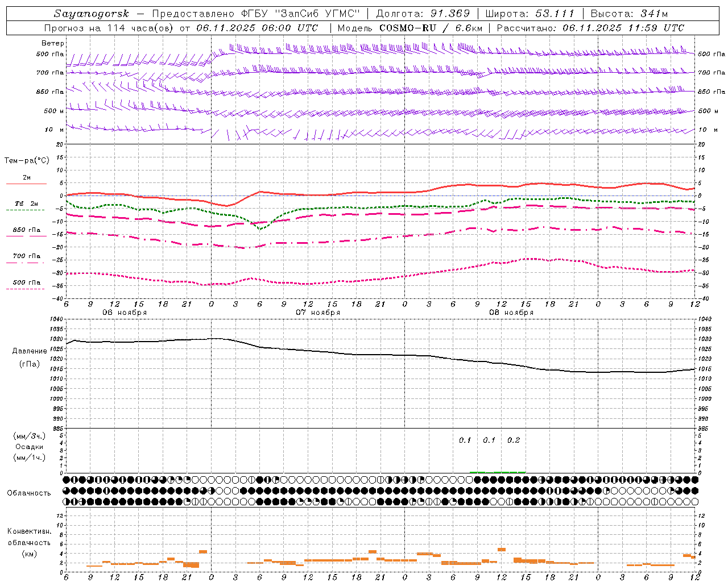
Task: Click the "Высота: 341м" header field
Action: pos(629,13)
